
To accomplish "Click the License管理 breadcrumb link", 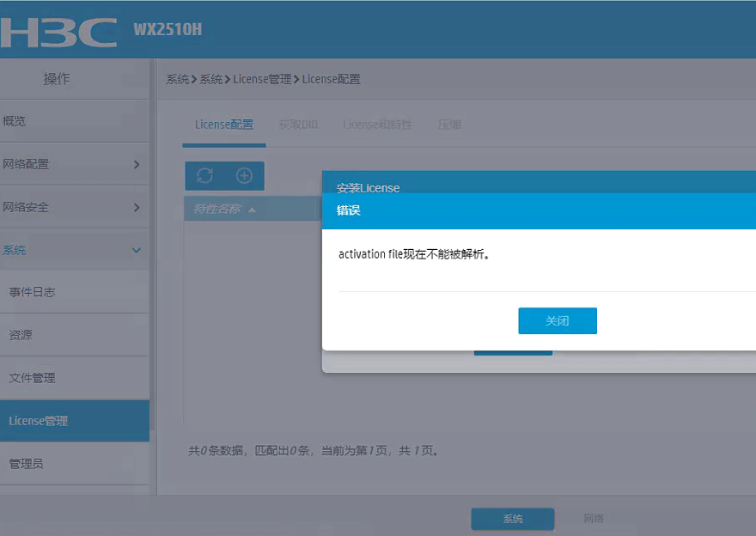I will (262, 79).
